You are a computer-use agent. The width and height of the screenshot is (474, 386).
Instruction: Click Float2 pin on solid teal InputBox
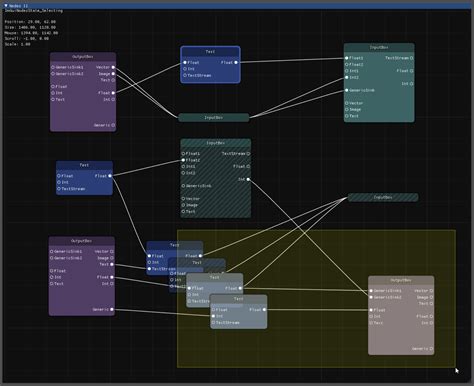pos(347,64)
